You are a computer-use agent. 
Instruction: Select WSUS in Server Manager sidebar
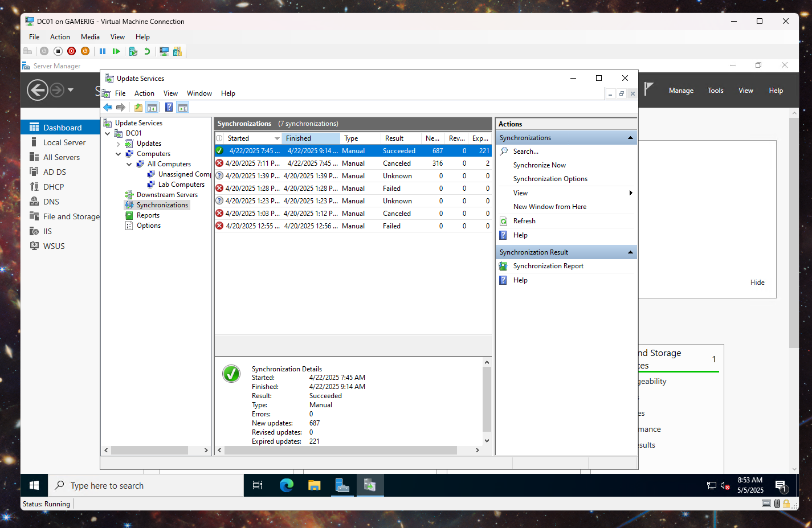click(x=54, y=246)
